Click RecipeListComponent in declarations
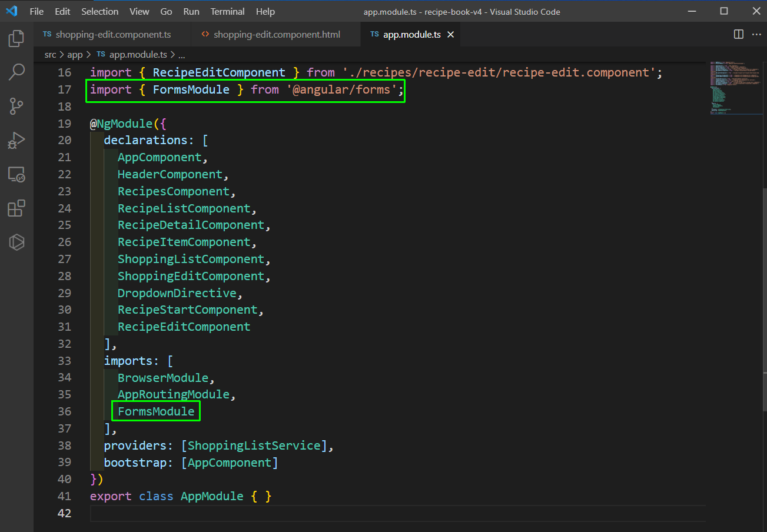 coord(184,208)
